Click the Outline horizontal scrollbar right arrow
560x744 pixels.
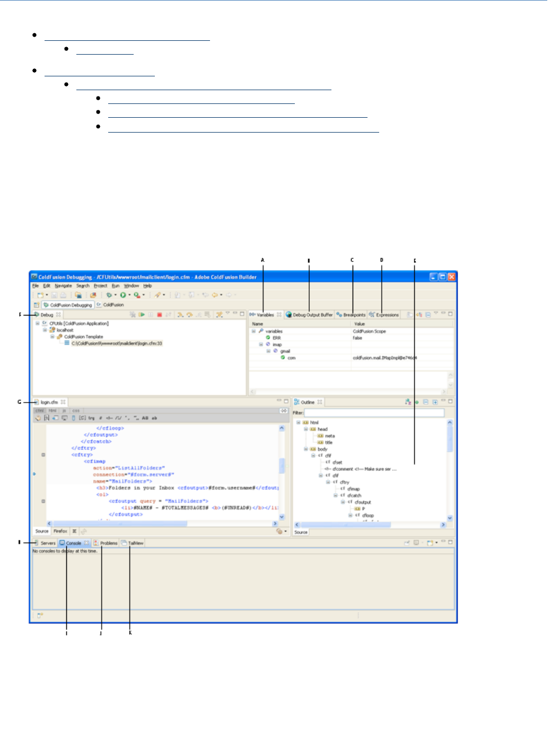pos(443,524)
